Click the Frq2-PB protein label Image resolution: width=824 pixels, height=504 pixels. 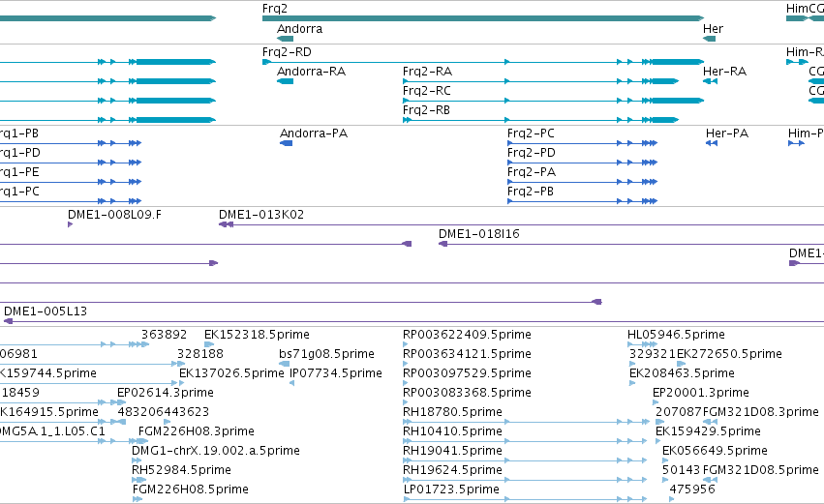point(531,192)
